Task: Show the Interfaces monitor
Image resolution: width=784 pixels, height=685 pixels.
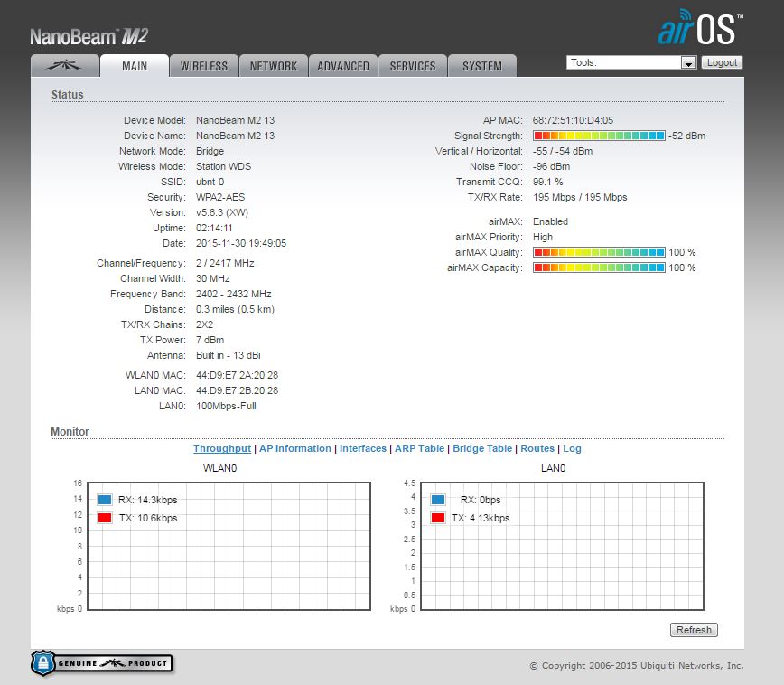Action: (x=363, y=448)
